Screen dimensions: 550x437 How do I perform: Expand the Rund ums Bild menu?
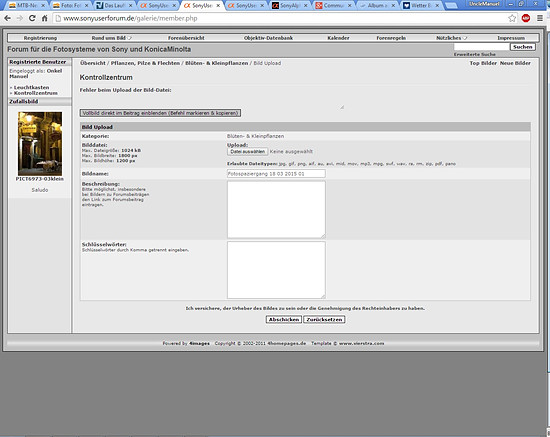(x=112, y=38)
